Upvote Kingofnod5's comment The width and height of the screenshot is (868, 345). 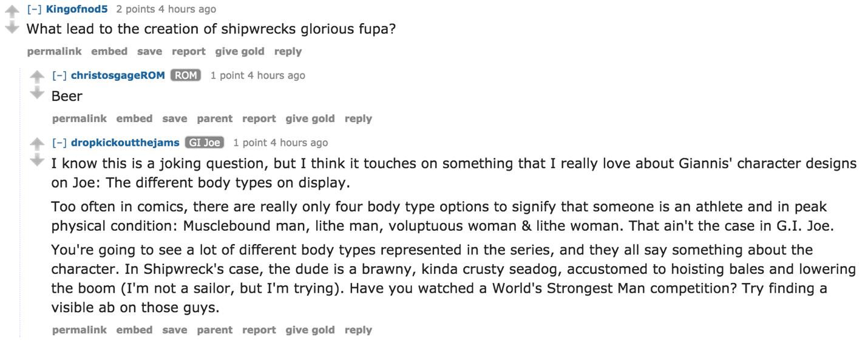(x=12, y=10)
